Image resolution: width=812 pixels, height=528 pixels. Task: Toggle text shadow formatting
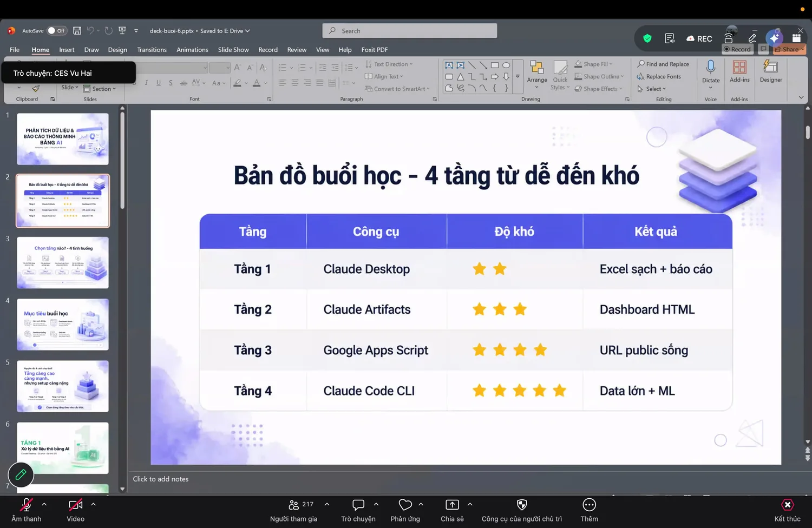(x=171, y=83)
